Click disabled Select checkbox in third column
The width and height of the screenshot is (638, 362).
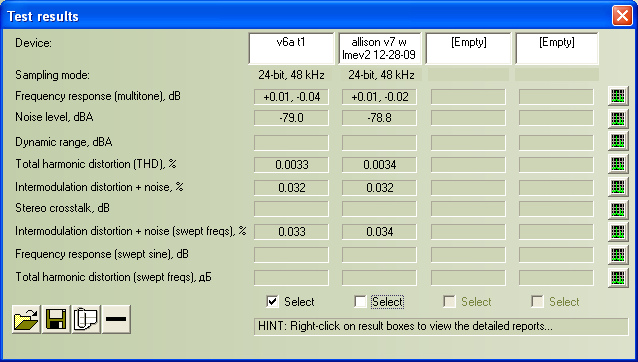tap(449, 301)
